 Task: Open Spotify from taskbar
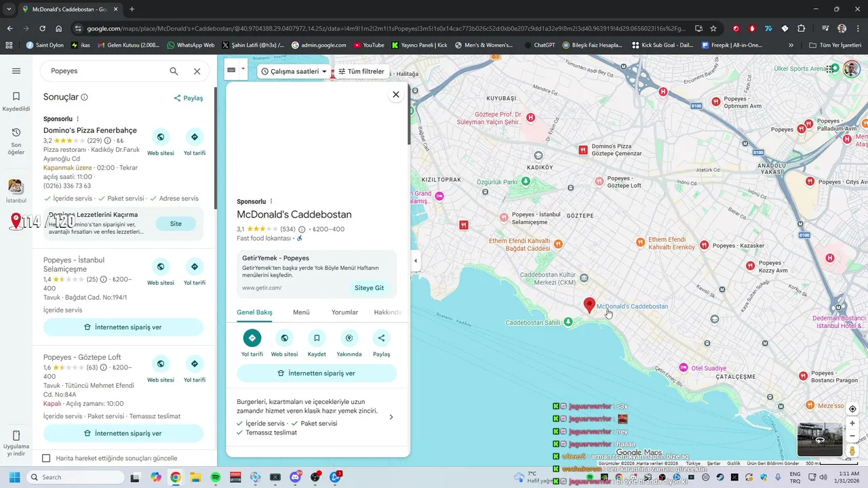point(216,477)
